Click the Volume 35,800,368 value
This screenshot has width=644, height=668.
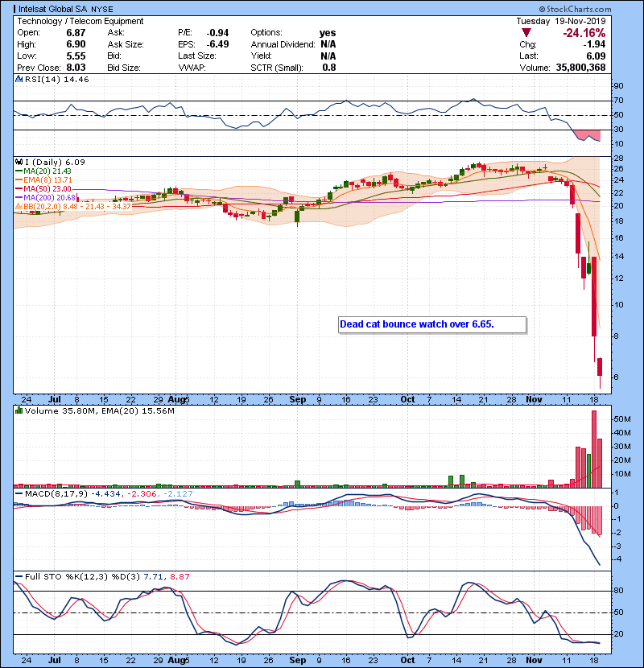click(580, 68)
